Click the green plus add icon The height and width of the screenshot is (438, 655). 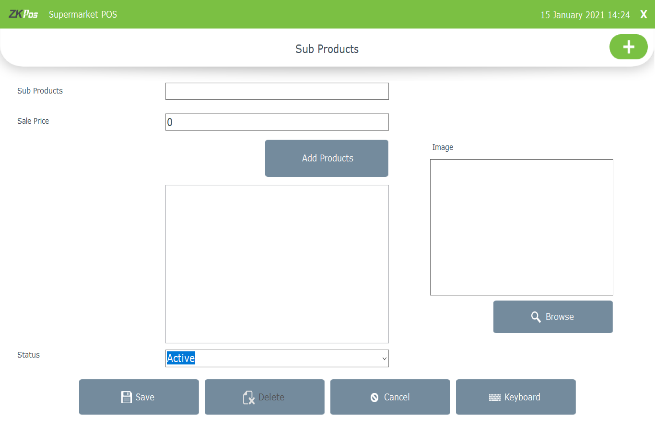[628, 47]
